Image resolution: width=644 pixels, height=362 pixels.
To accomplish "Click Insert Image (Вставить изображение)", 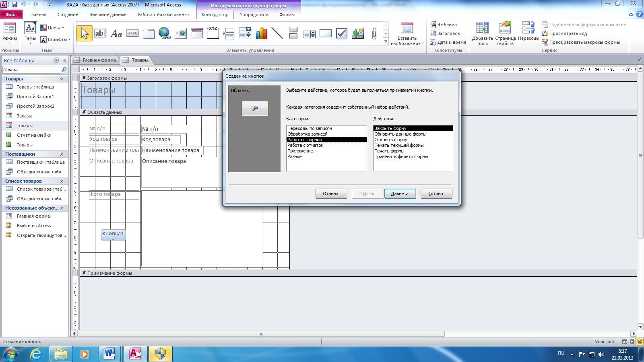I will 407,34.
